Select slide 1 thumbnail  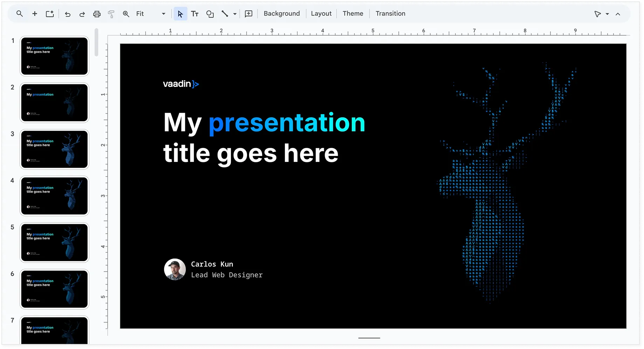54,56
